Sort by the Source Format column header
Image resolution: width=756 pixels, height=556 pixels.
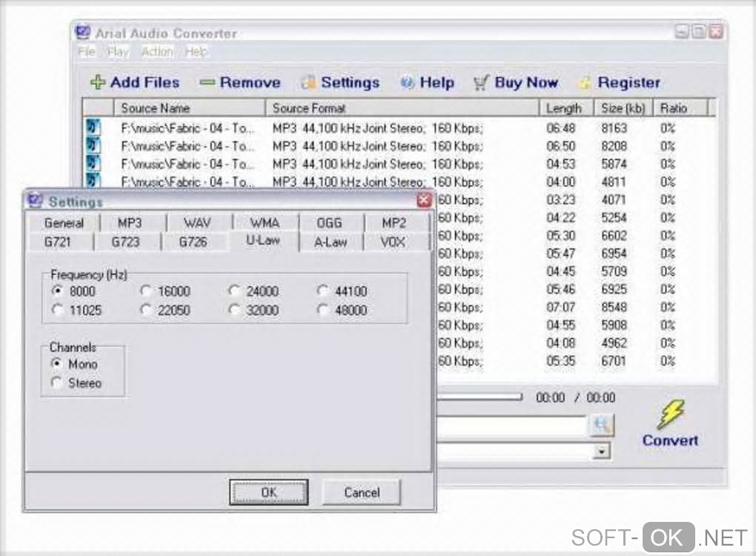click(x=402, y=108)
